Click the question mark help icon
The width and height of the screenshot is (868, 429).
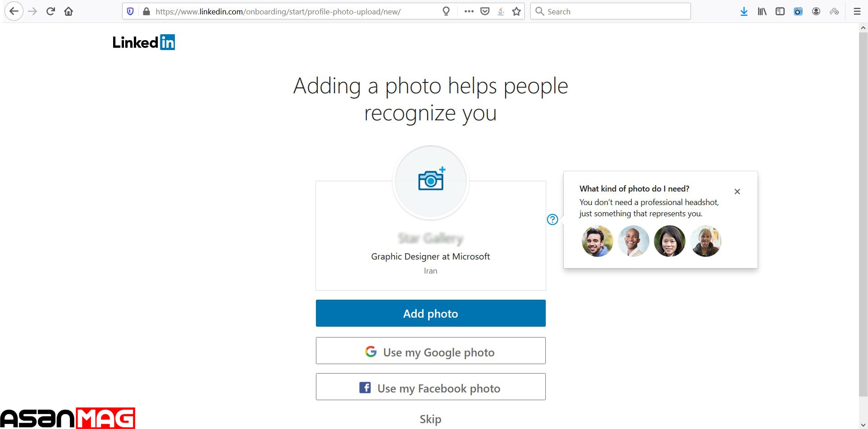pyautogui.click(x=553, y=219)
